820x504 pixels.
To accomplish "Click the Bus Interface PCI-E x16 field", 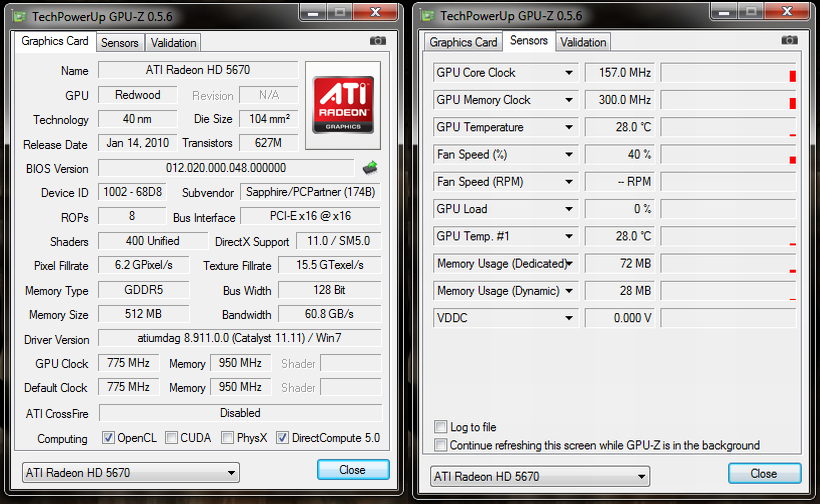I will click(x=311, y=216).
